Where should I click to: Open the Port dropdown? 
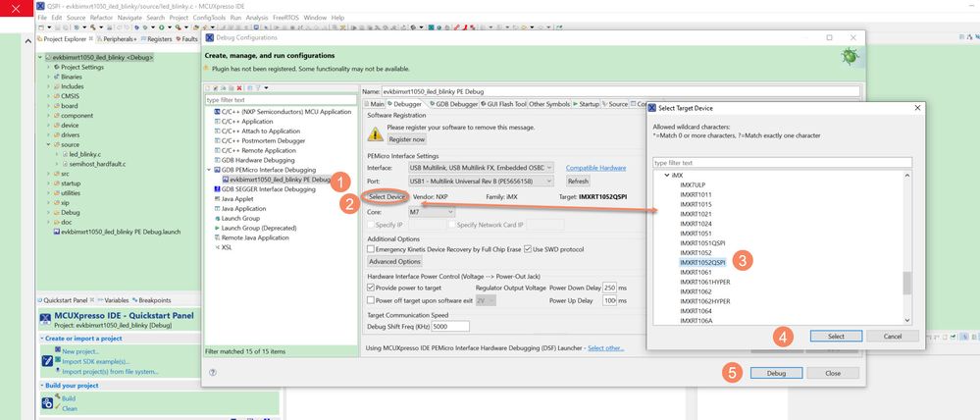pyautogui.click(x=481, y=182)
